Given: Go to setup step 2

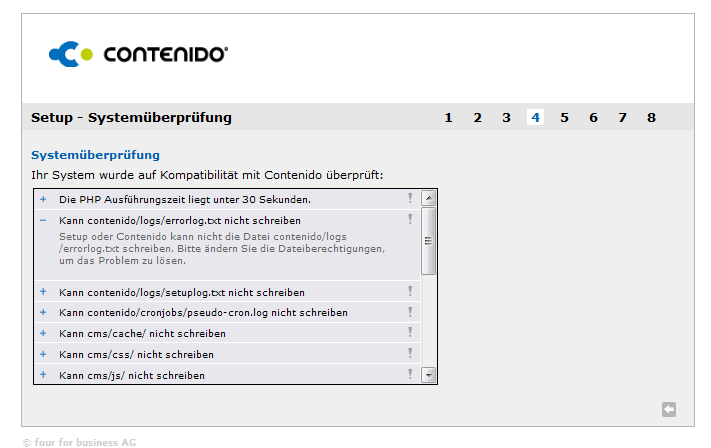Looking at the screenshot, I should click(x=477, y=117).
